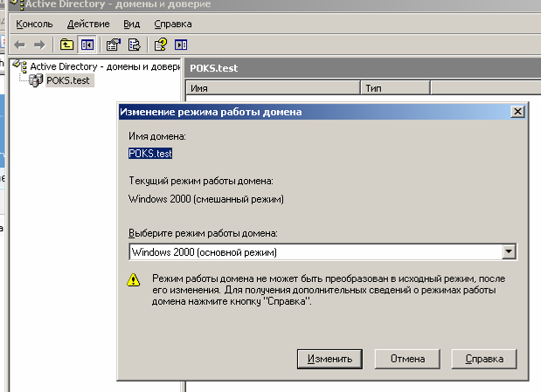
Task: Click the Изменить button
Action: (x=329, y=359)
